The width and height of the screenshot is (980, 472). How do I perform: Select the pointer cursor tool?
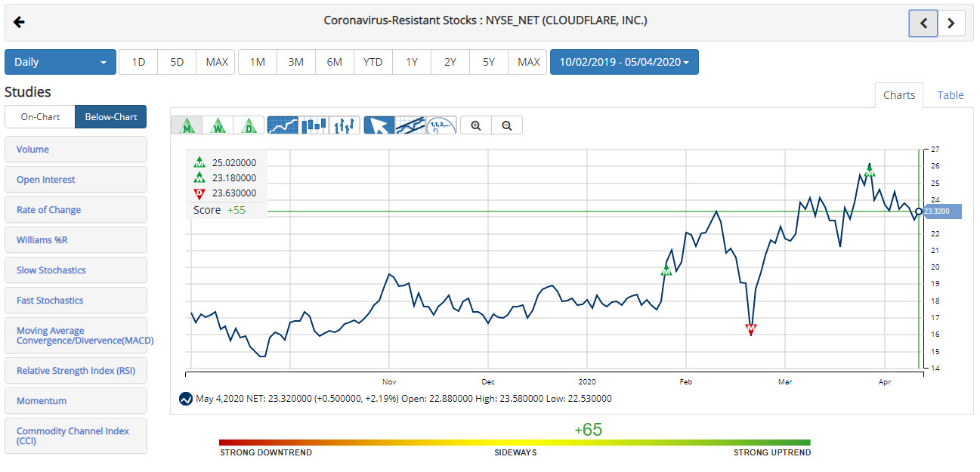[379, 125]
